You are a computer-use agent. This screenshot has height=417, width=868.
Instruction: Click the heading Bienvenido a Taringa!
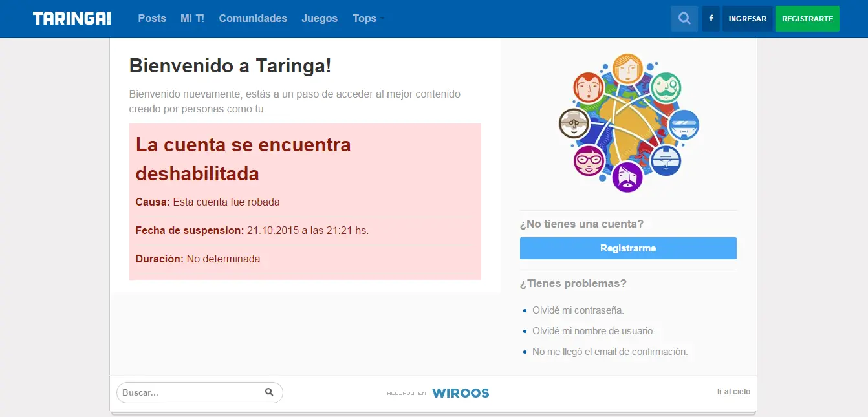point(230,65)
